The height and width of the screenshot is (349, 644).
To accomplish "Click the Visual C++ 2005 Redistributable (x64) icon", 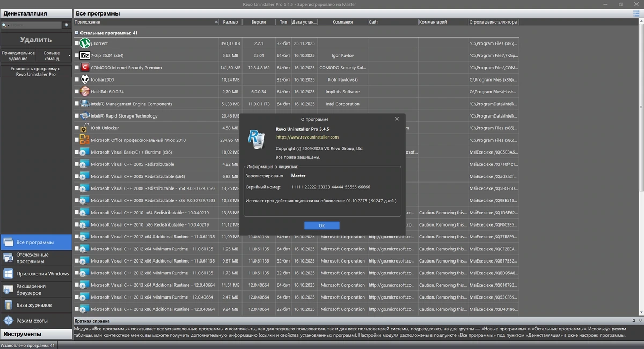I will [x=84, y=176].
